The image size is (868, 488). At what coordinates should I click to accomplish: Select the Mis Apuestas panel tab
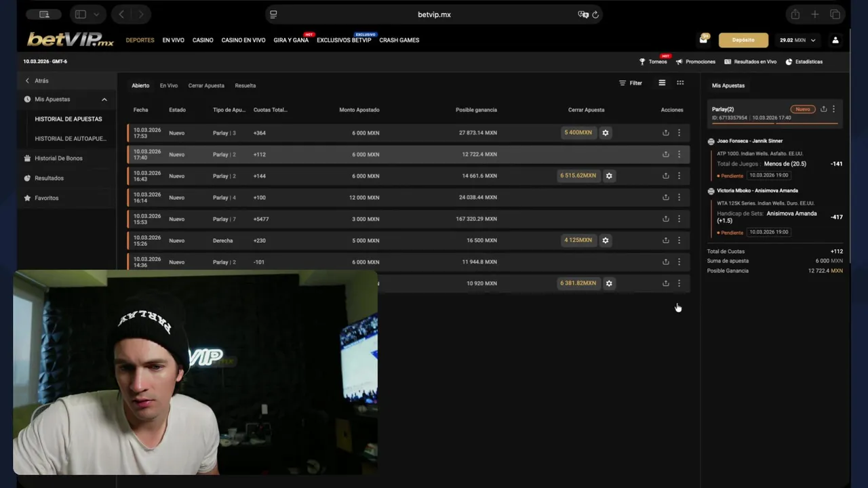tap(728, 85)
